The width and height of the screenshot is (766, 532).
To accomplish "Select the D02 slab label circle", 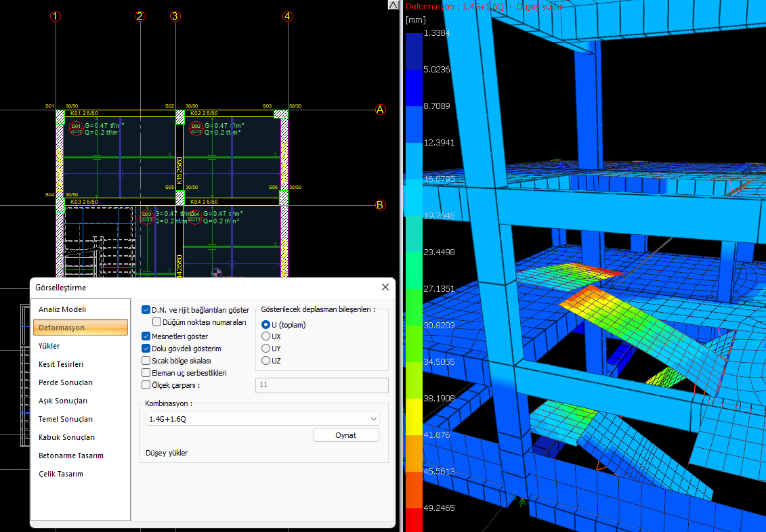I will pyautogui.click(x=196, y=128).
